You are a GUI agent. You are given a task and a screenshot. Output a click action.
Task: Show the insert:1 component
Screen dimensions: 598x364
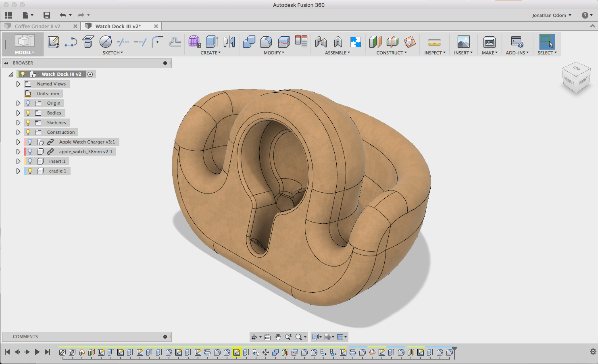[30, 161]
